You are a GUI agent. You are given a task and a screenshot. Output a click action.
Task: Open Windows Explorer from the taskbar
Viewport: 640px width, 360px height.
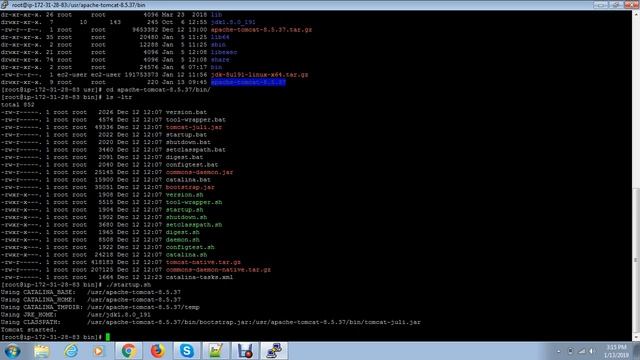tap(42, 351)
